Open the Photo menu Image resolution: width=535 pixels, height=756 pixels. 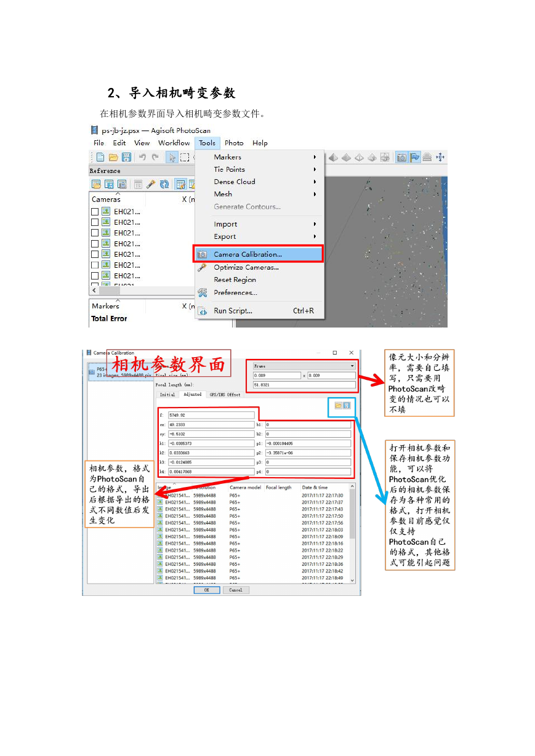[234, 143]
